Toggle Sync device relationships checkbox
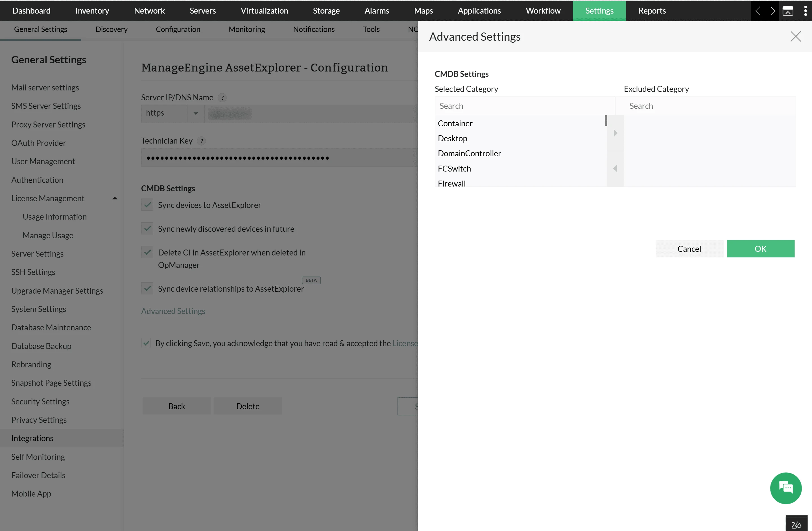Screen dimensions: 812x531 pos(147,288)
